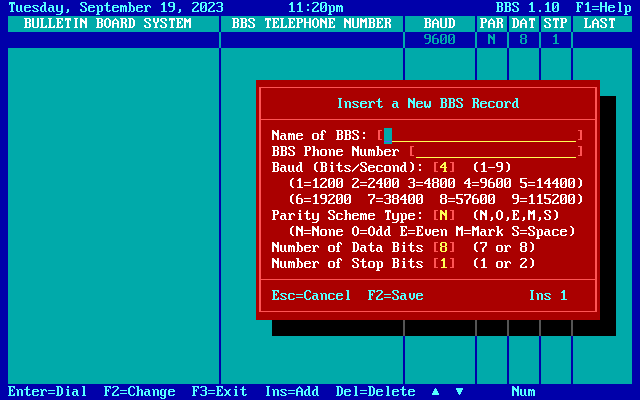Select the Parity Scheme Type field
640x400 pixels.
click(444, 215)
